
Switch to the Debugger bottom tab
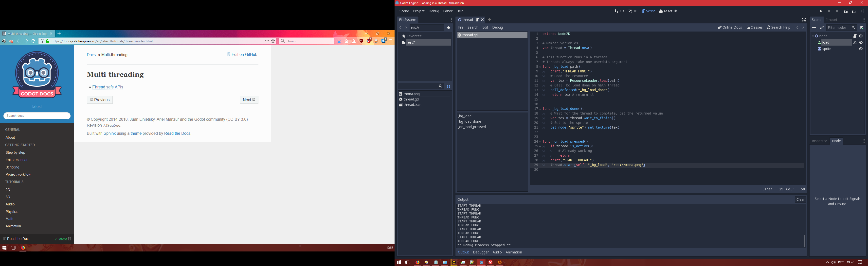tap(481, 252)
